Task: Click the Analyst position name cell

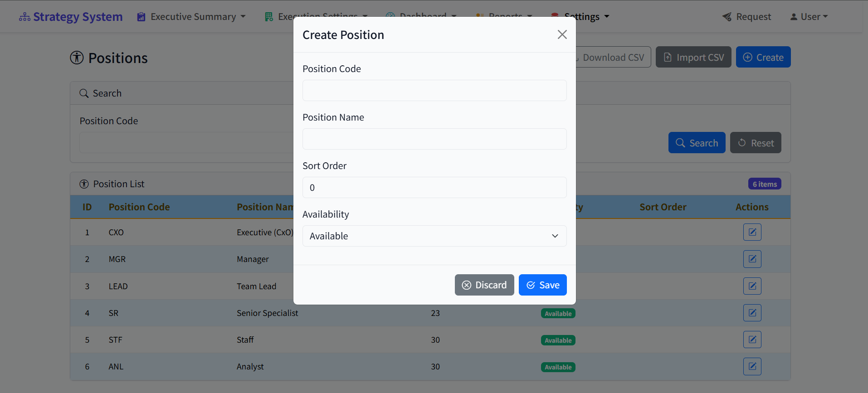Action: [x=250, y=367]
